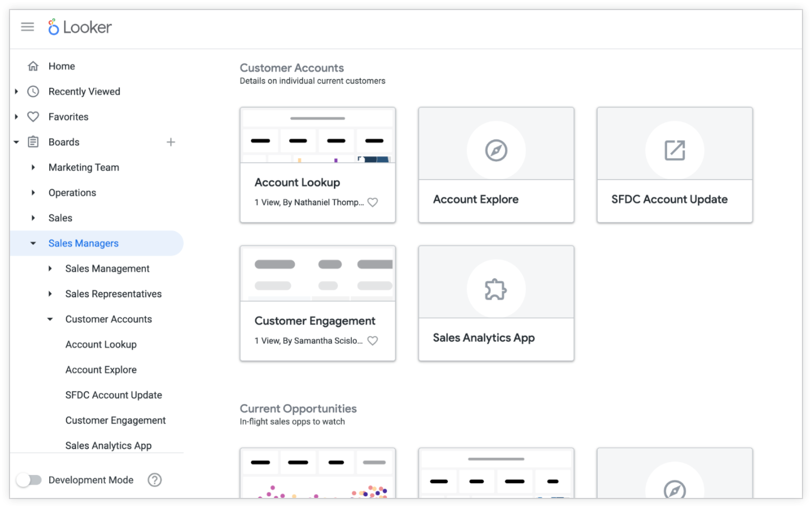Collapse the Customer Accounts tree section

[50, 319]
